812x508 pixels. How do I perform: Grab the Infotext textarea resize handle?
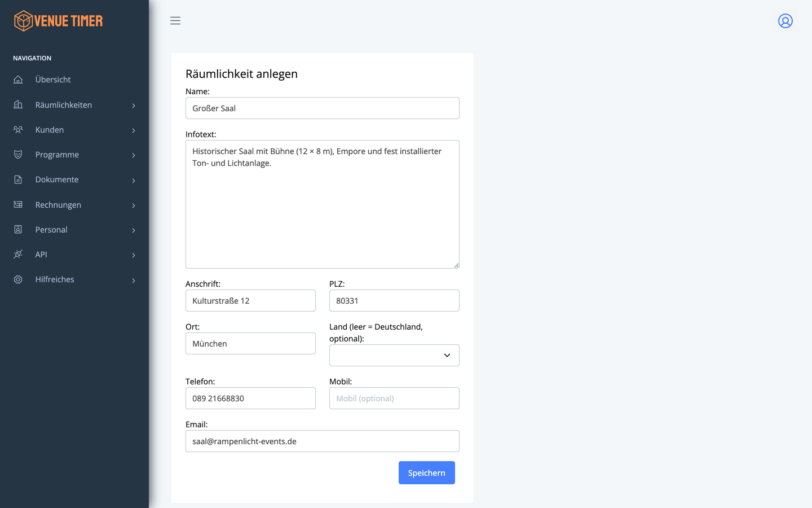(456, 265)
